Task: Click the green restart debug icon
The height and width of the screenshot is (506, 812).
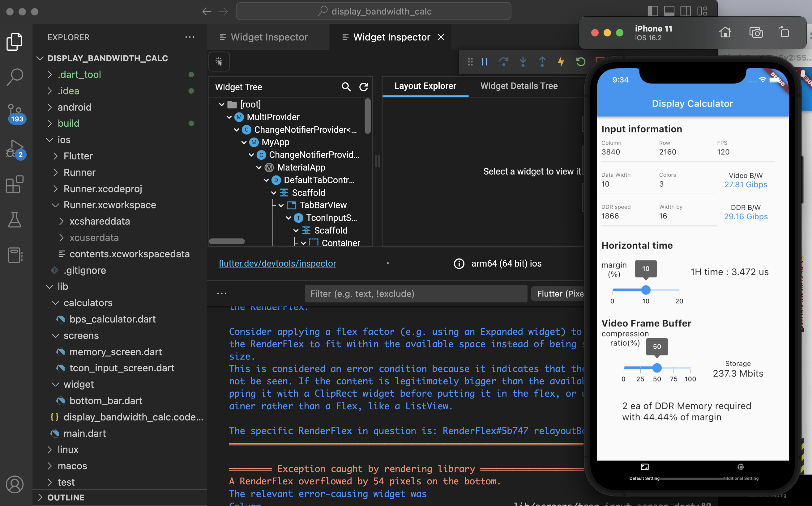Action: click(x=580, y=61)
